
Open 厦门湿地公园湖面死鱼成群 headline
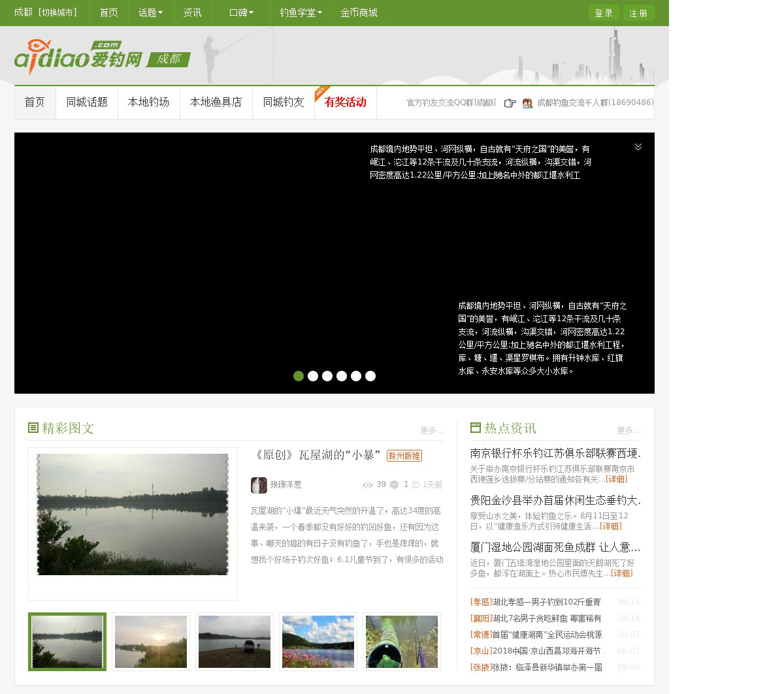coord(555,547)
